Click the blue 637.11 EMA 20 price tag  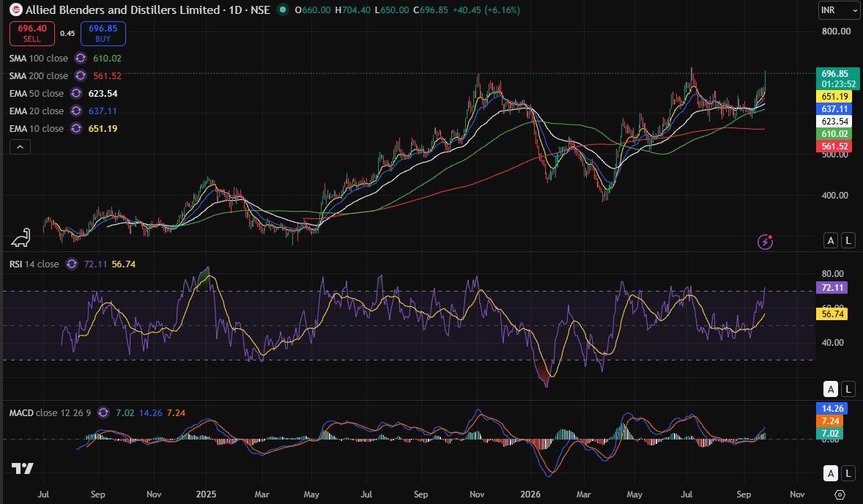click(834, 109)
